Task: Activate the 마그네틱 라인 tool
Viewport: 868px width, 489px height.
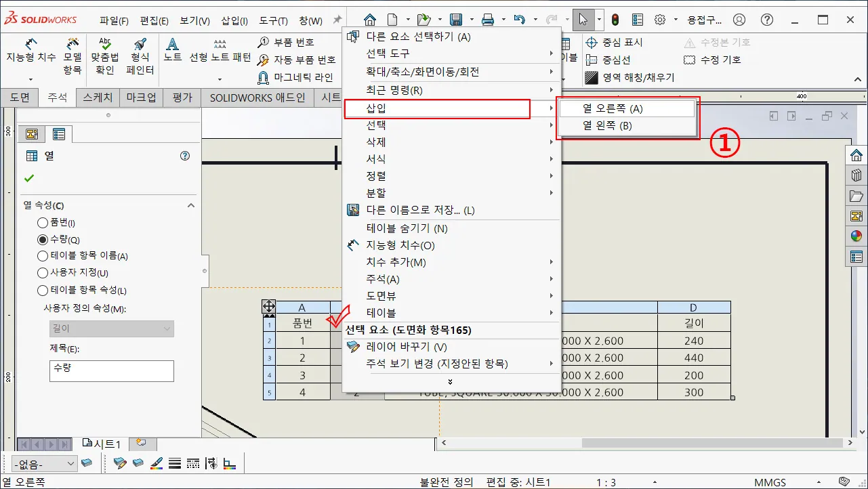Action: (x=263, y=78)
